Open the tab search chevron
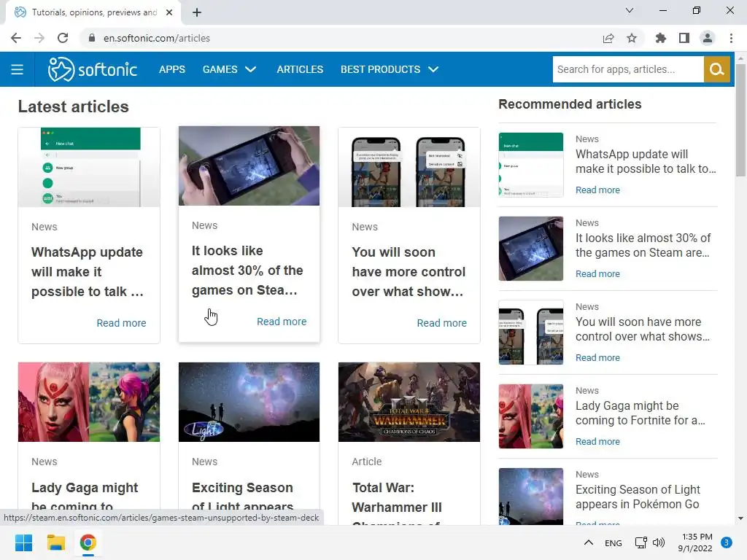 [630, 10]
